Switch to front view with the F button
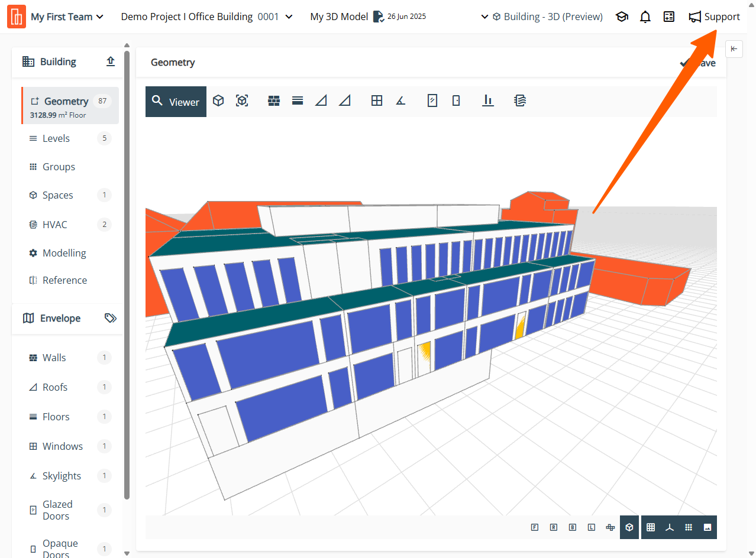756x558 pixels. (535, 527)
